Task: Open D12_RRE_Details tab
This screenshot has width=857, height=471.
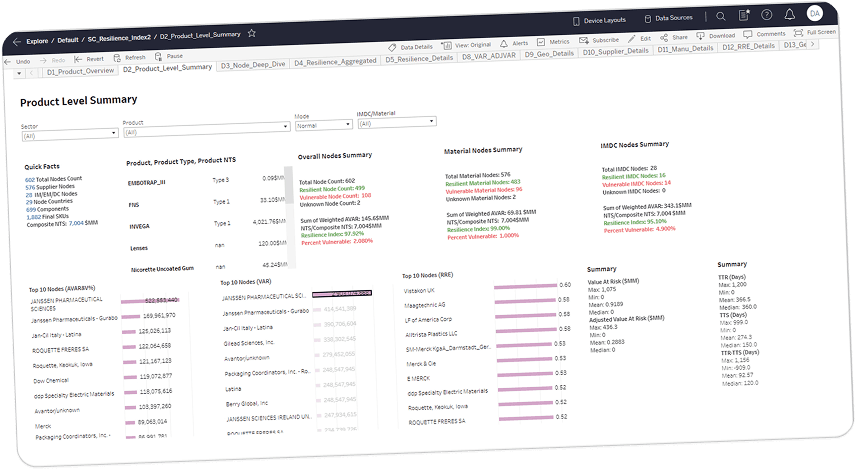Action: (x=748, y=46)
